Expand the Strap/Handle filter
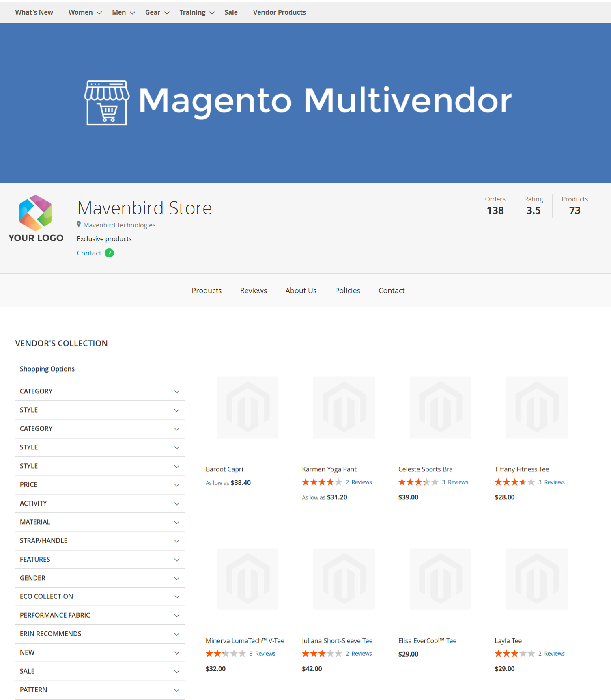This screenshot has height=700, width=611. pos(100,541)
